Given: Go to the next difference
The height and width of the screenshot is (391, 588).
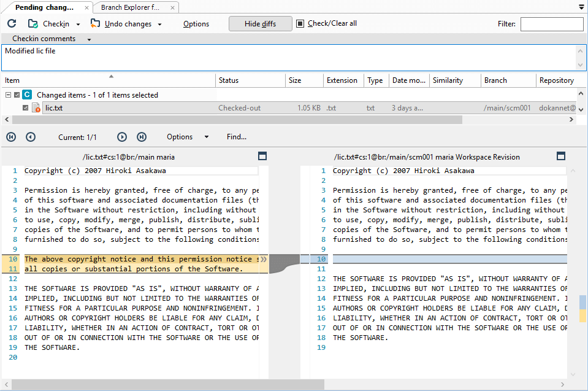Looking at the screenshot, I should click(122, 137).
